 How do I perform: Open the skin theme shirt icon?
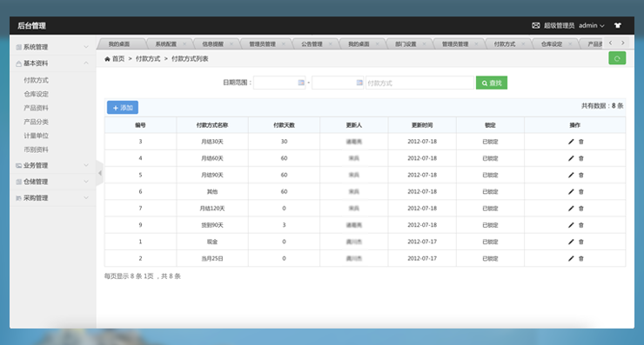coord(617,25)
